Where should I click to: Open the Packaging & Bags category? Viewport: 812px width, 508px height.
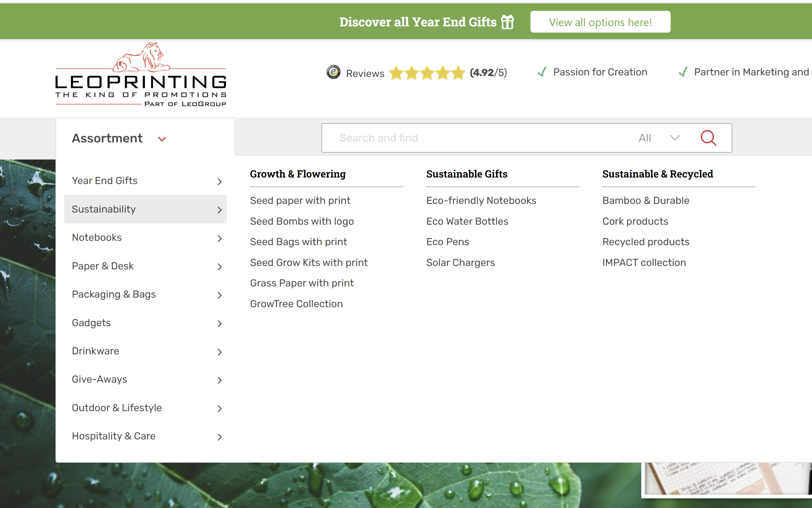click(114, 294)
